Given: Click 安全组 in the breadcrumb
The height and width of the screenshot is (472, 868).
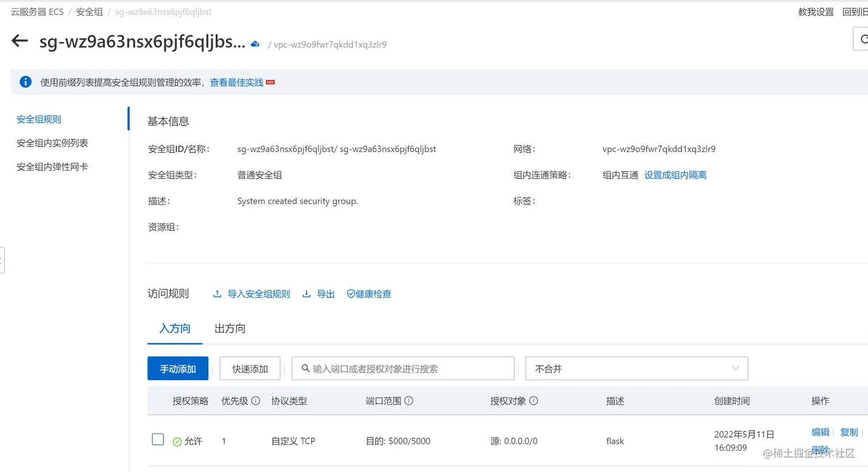Looking at the screenshot, I should [90, 11].
